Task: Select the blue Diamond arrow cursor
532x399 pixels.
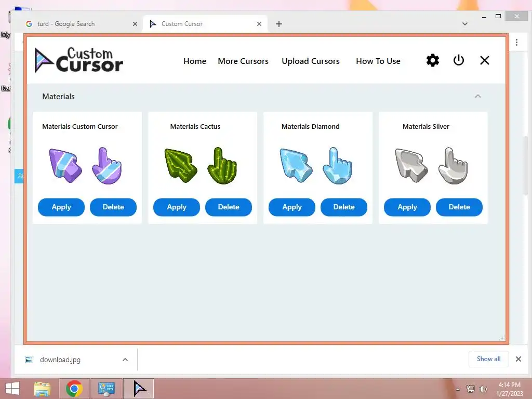Action: [296, 166]
